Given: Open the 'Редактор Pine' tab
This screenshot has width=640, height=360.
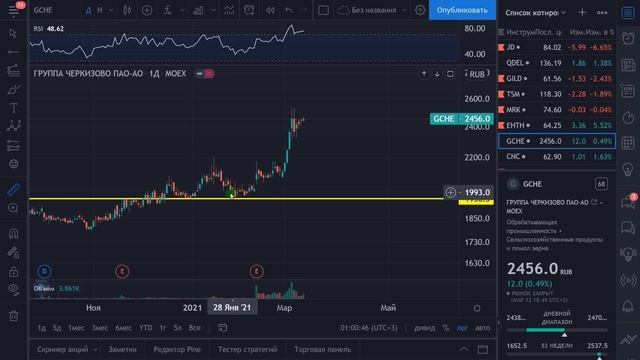Looking at the screenshot, I should (x=177, y=349).
